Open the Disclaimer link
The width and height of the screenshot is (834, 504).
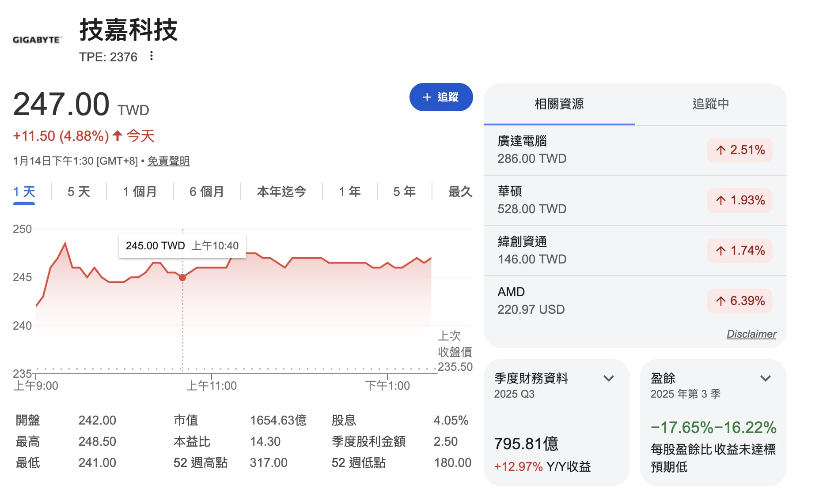point(751,334)
